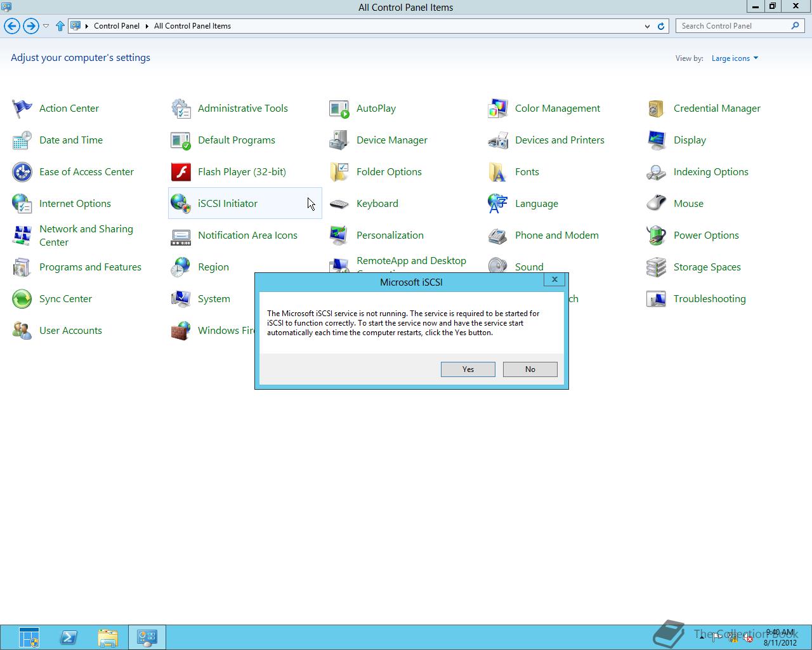Expand the arrow after Control Panel breadcrumb
This screenshot has height=650, width=812.
147,26
